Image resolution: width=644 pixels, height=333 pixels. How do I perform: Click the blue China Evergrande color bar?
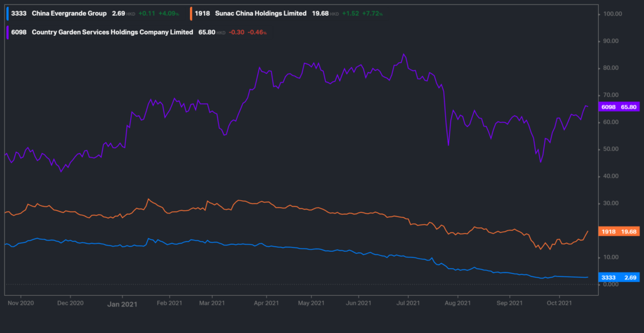click(x=8, y=14)
